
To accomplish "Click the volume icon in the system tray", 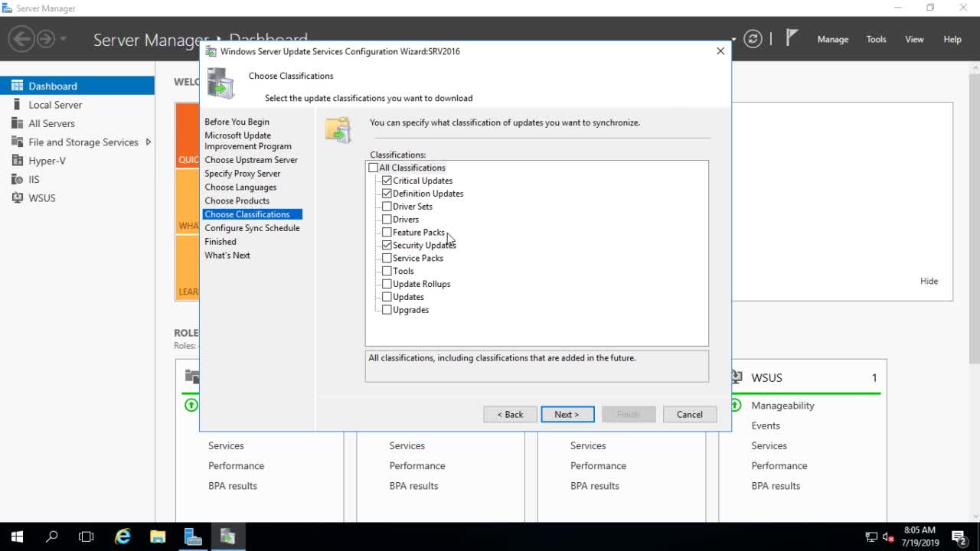I will (x=888, y=537).
